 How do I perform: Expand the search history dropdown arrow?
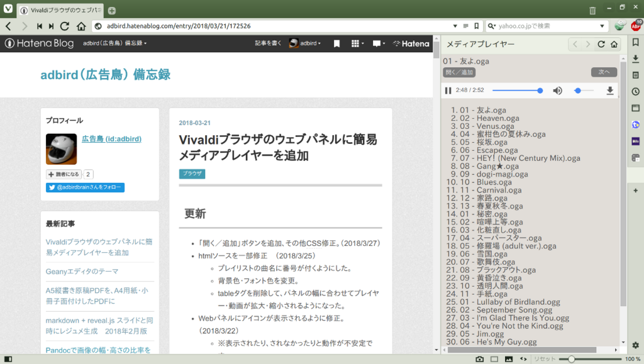click(602, 26)
